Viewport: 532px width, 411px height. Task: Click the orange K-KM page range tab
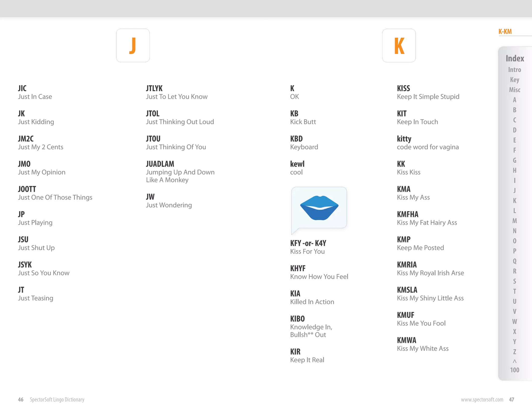505,32
